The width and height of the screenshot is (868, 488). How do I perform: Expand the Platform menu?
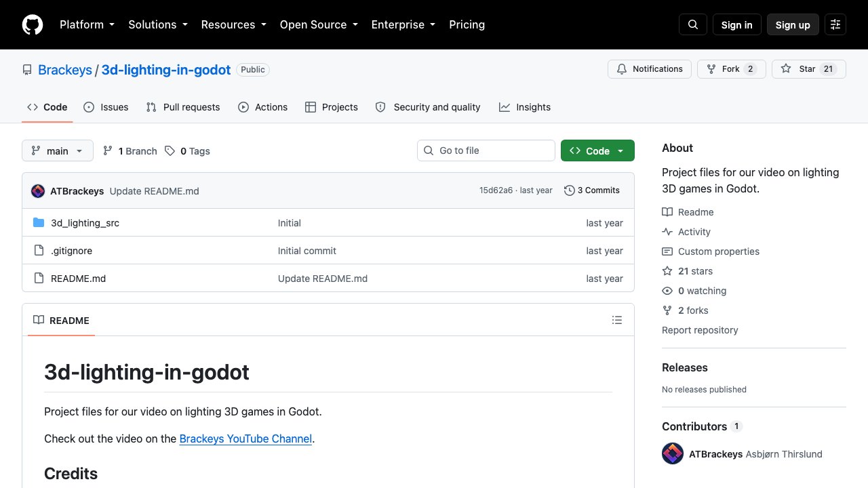coord(87,24)
